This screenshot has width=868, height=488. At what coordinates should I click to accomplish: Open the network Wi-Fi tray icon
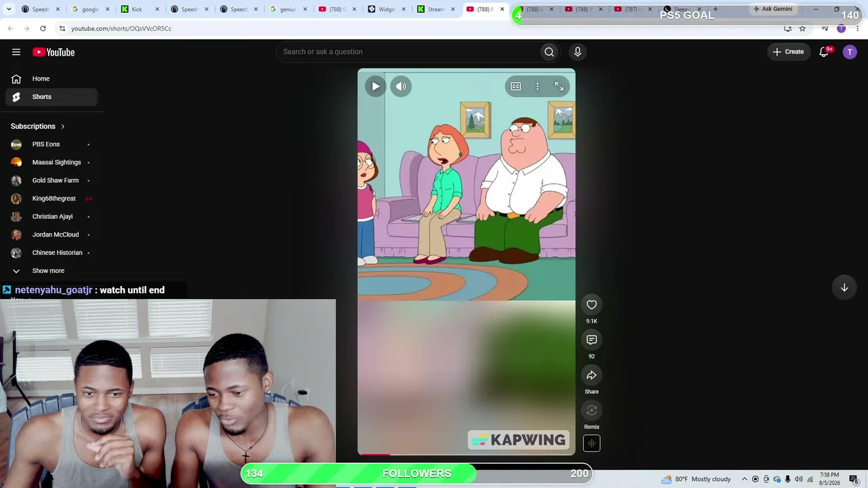click(810, 479)
